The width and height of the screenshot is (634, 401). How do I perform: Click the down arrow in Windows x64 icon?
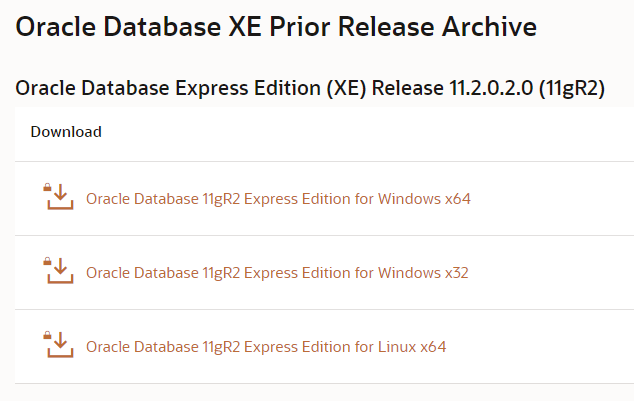[61, 192]
